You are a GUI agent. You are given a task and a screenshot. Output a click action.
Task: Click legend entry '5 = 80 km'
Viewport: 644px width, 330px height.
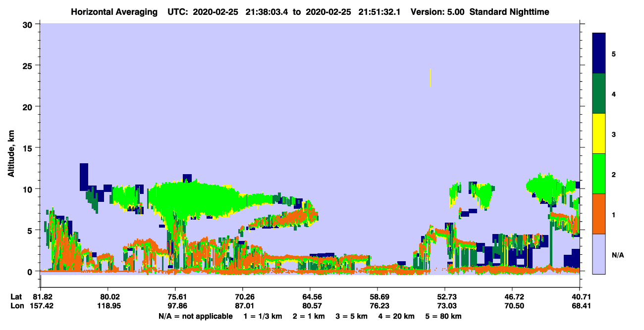(443, 316)
